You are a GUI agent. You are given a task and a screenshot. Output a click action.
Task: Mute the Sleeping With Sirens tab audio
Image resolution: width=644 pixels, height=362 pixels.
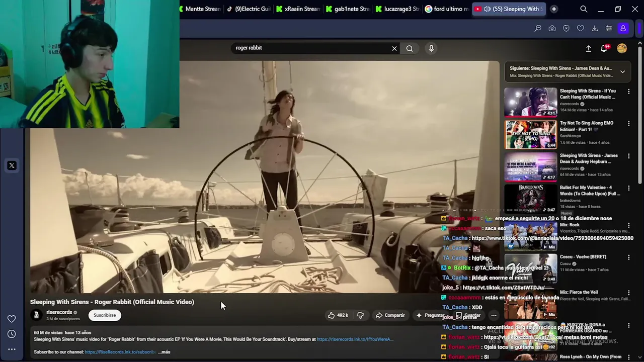(x=487, y=9)
